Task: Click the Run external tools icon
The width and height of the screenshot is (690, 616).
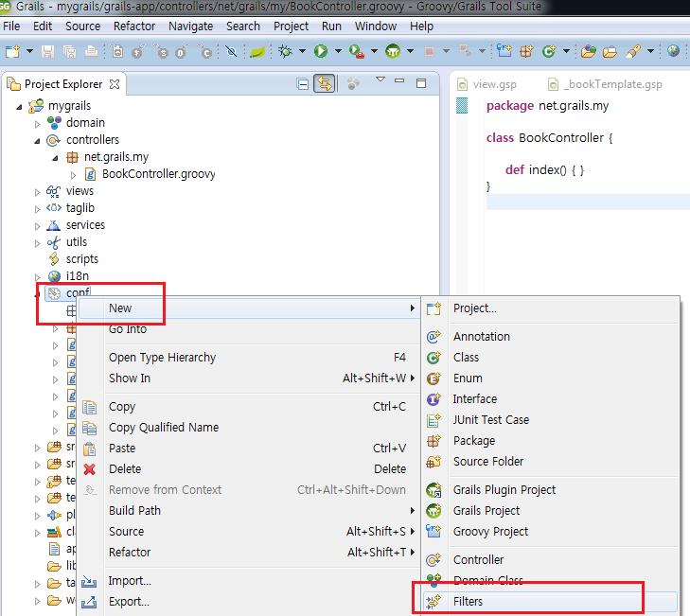Action: (357, 51)
